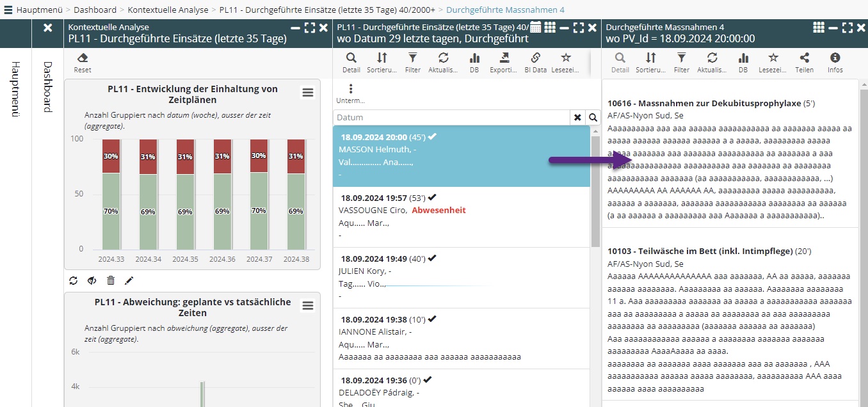The width and height of the screenshot is (868, 407).
Task: Click the Reset eraser icon
Action: pyautogui.click(x=82, y=58)
